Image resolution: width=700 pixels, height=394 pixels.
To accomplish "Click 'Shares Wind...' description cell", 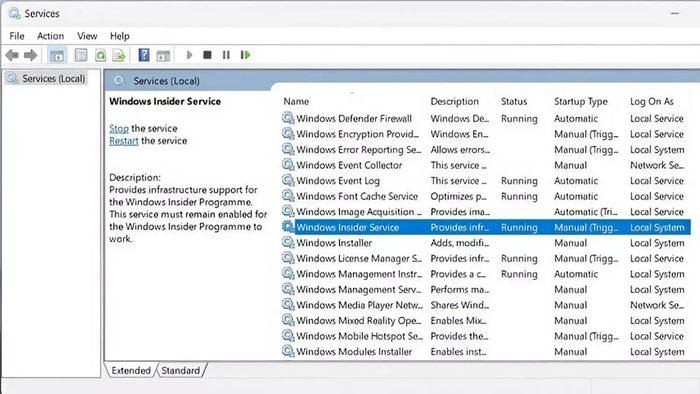I will coord(460,305).
